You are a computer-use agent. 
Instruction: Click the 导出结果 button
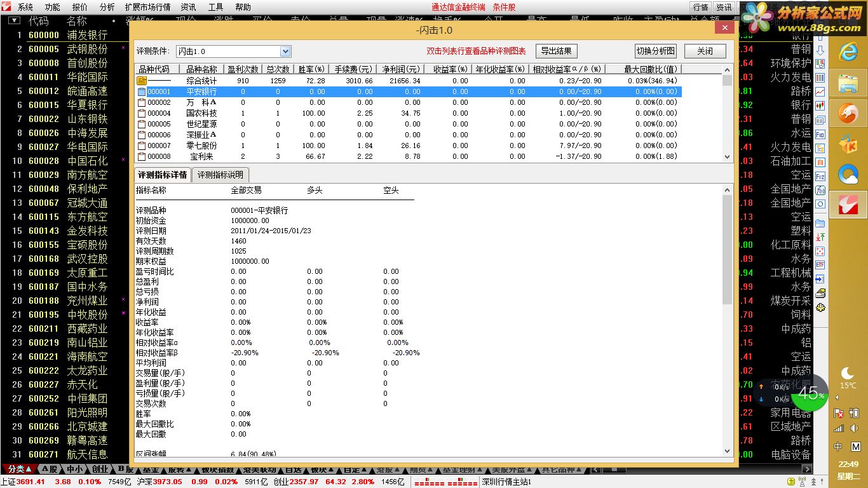pyautogui.click(x=556, y=51)
